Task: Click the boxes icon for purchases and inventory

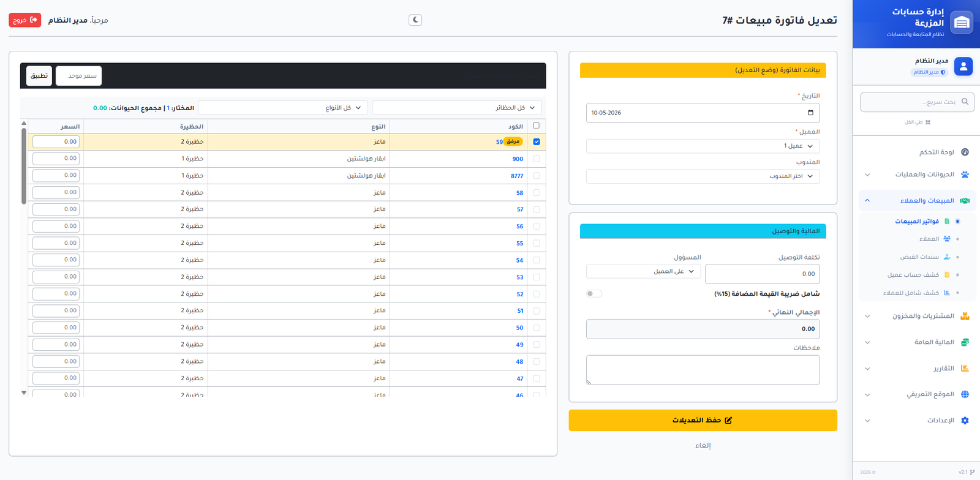Action: tap(965, 316)
